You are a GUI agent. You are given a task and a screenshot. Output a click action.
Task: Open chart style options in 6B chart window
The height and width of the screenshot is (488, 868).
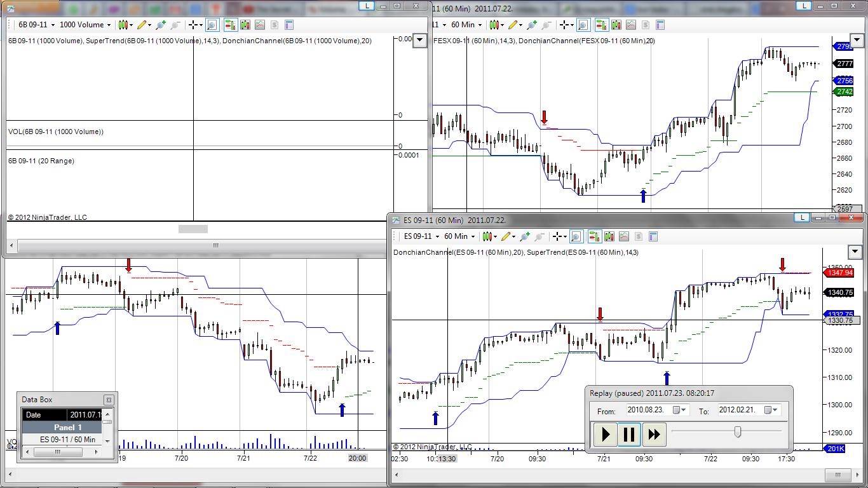[126, 25]
